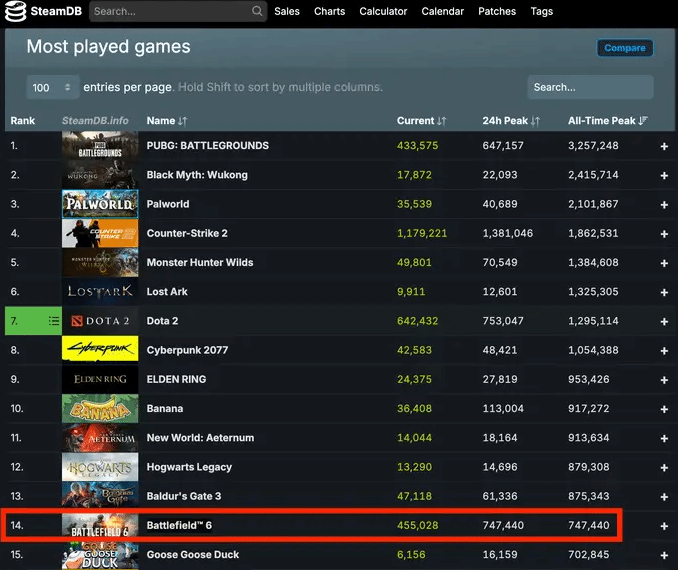Click the SteamDB logo icon

point(16,12)
